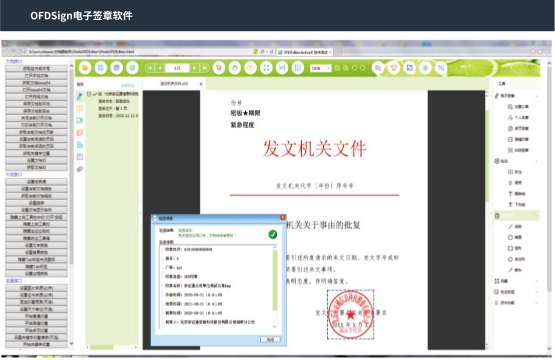Click the dialog's vertical scrollbar

click(275, 287)
